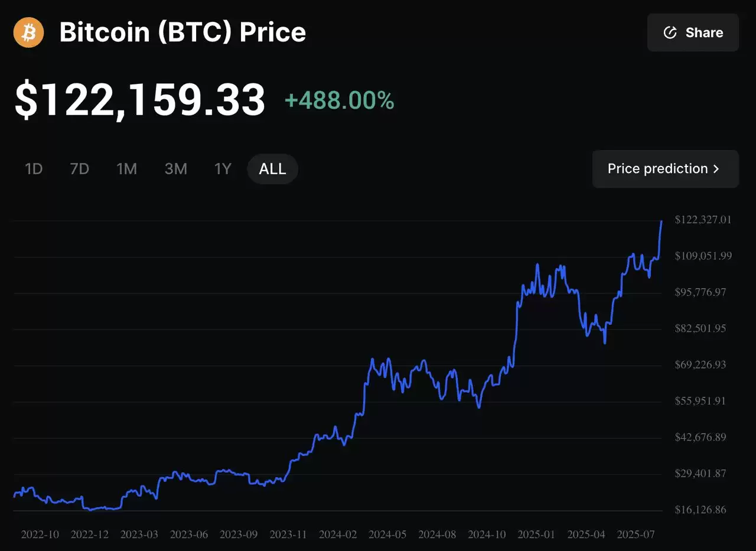756x551 pixels.
Task: Click the Bitcoin (BTC) Price heading
Action: [183, 32]
